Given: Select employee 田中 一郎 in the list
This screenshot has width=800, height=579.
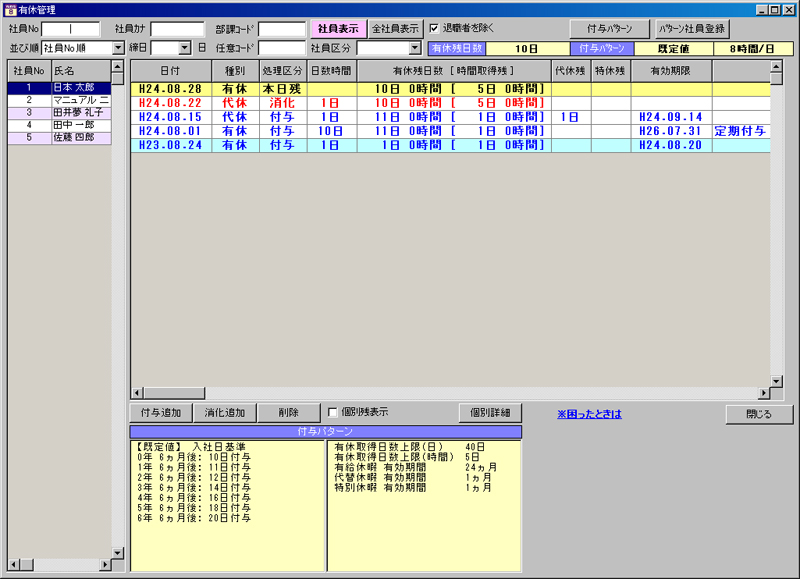Looking at the screenshot, I should [x=59, y=125].
